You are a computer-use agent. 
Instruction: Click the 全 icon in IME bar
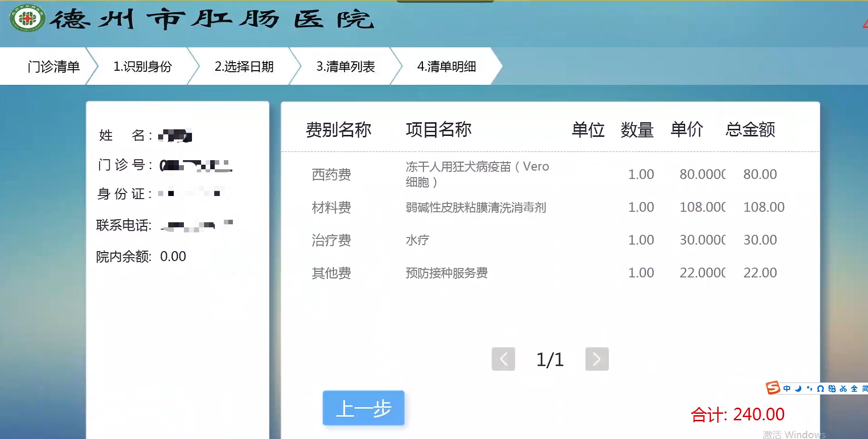click(x=854, y=388)
